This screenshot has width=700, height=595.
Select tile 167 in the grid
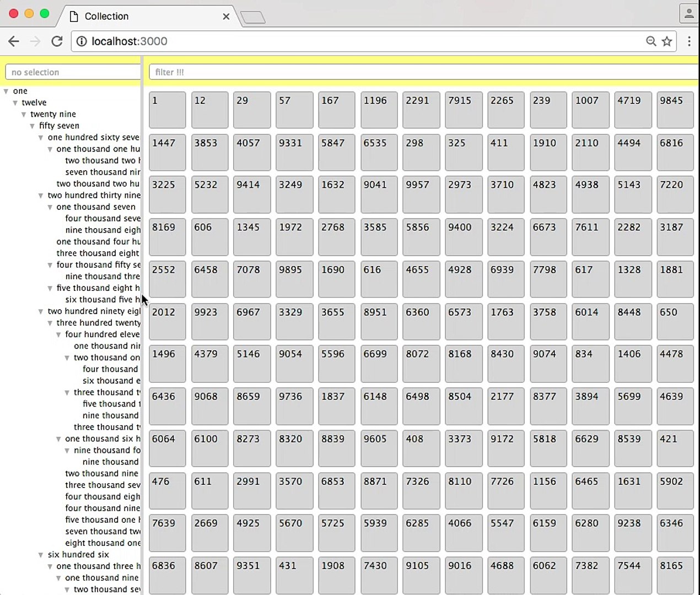coord(337,110)
